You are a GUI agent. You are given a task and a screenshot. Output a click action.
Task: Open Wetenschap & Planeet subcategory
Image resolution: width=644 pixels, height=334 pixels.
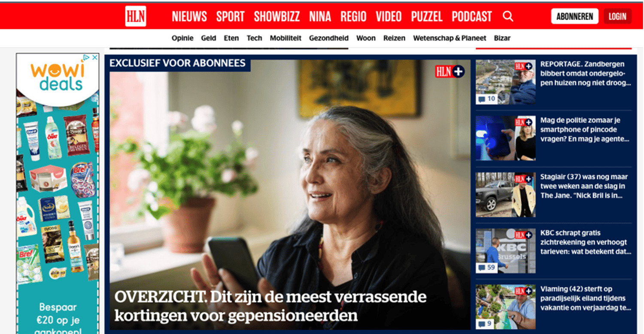450,38
